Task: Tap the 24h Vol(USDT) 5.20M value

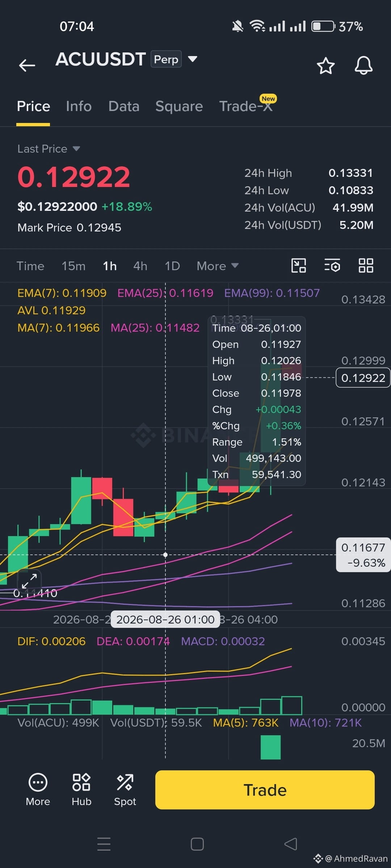Action: 356,225
